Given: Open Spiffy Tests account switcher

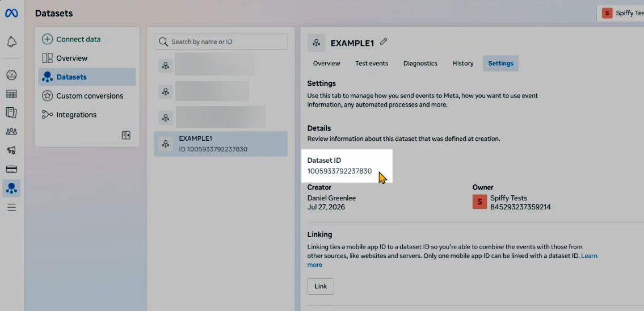Looking at the screenshot, I should (x=620, y=13).
